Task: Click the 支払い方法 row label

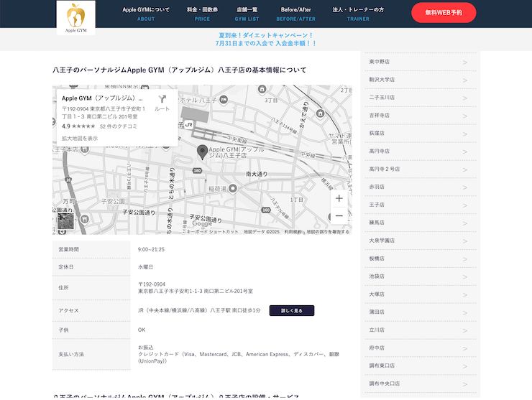Action: tap(71, 354)
